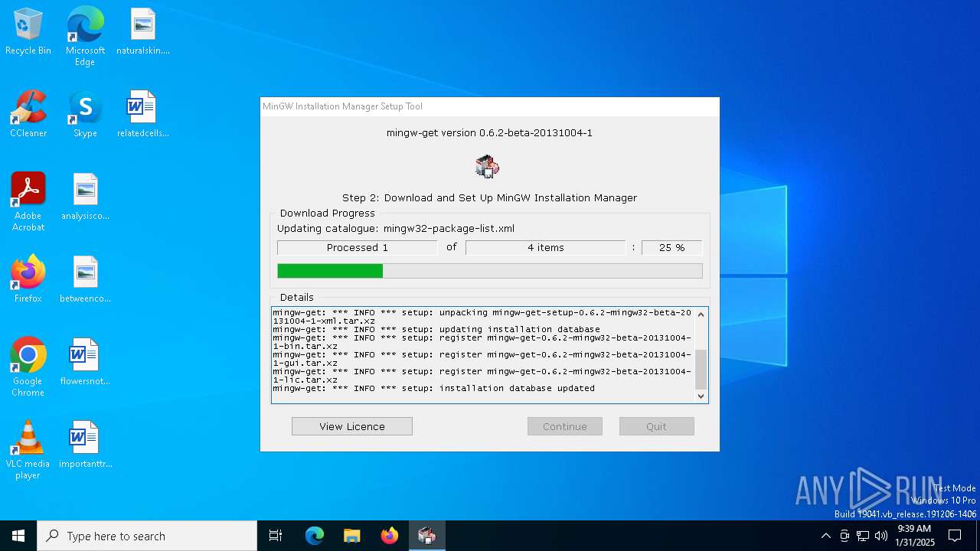
Task: Select the betweenco image file
Action: (x=85, y=280)
